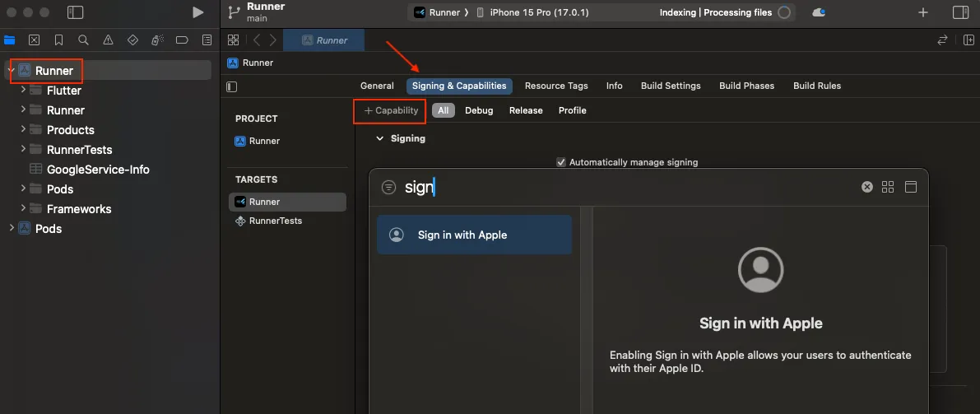Open the Build Phases tab
The height and width of the screenshot is (414, 980).
pyautogui.click(x=747, y=86)
